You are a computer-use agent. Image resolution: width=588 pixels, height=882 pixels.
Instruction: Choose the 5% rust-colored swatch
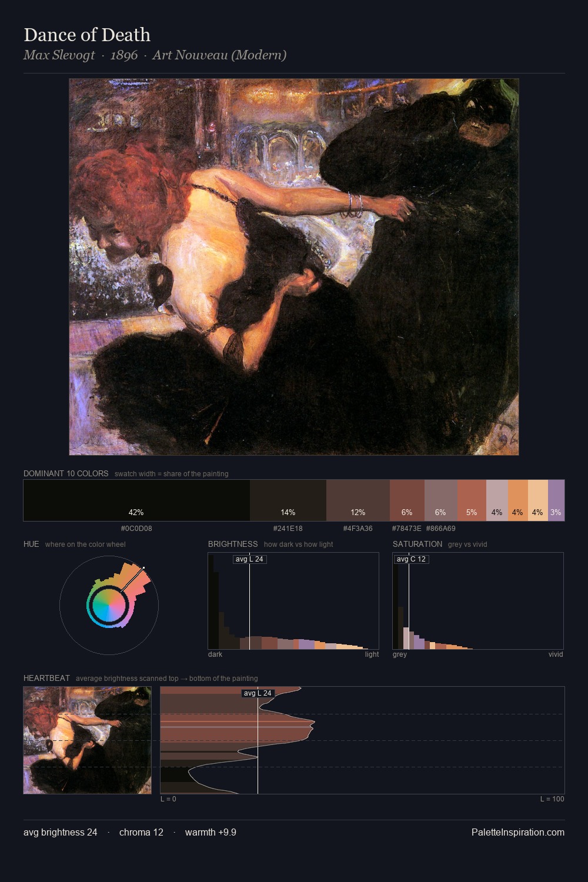472,500
